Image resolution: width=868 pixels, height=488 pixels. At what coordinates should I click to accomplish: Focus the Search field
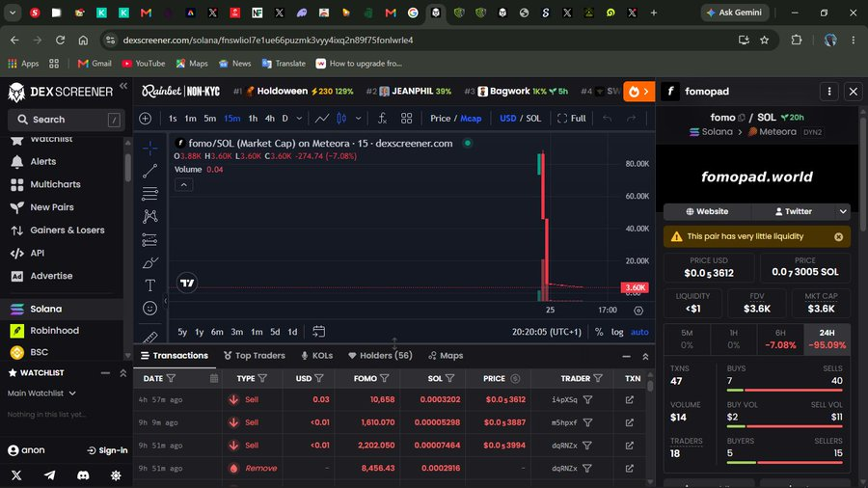pos(67,120)
